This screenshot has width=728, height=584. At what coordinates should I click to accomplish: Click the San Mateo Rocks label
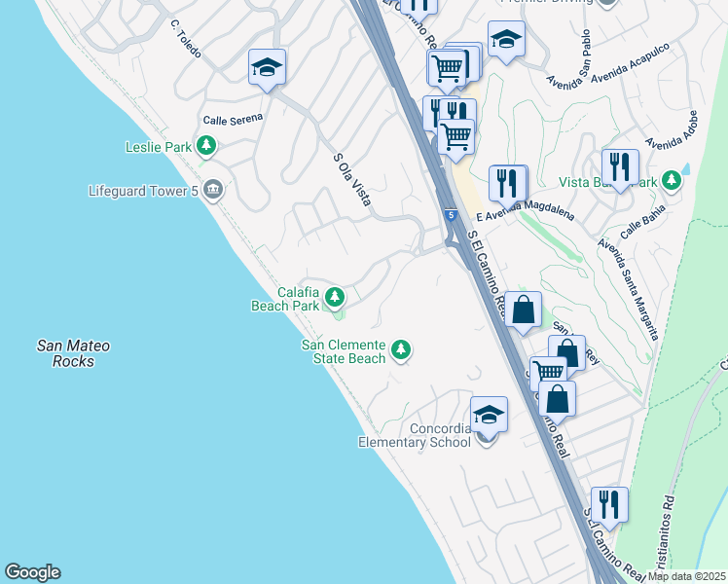73,353
